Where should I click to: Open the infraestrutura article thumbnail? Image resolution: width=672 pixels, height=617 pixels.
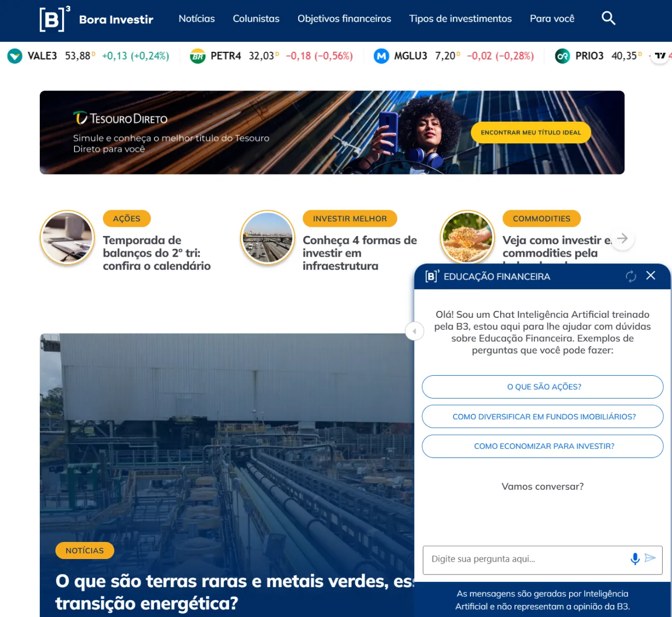click(x=267, y=238)
